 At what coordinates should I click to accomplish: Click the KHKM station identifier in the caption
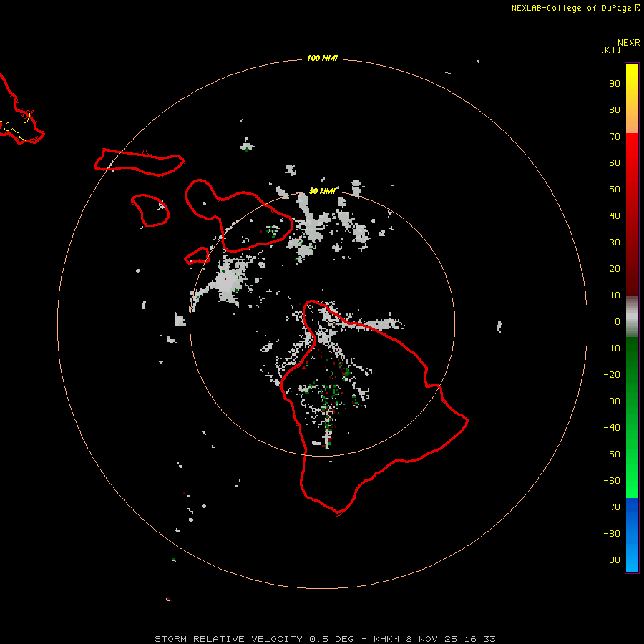(386, 639)
